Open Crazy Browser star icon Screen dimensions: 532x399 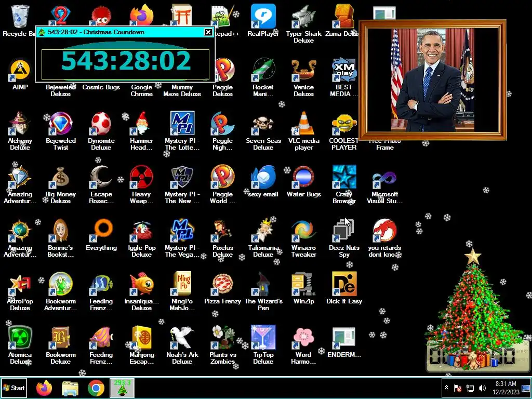344,177
